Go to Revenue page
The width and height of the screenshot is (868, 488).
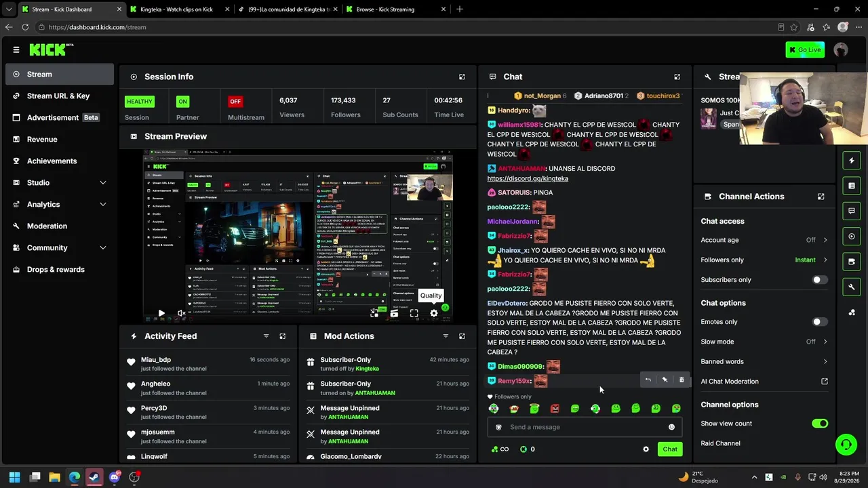(60, 140)
